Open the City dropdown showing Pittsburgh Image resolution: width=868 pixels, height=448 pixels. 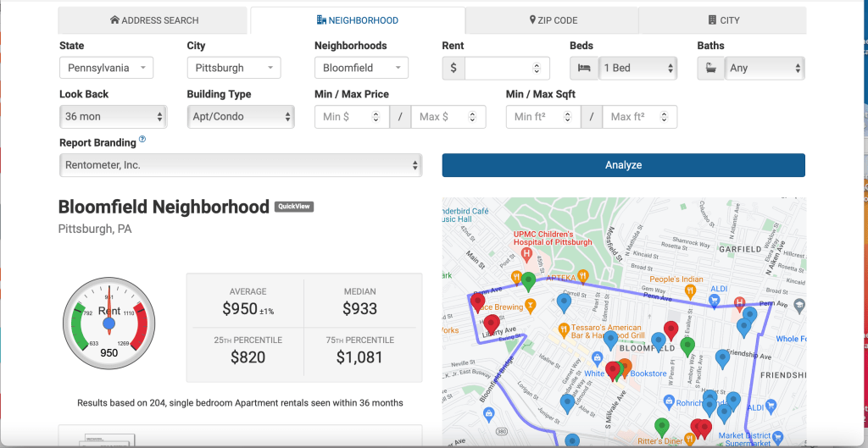point(234,68)
